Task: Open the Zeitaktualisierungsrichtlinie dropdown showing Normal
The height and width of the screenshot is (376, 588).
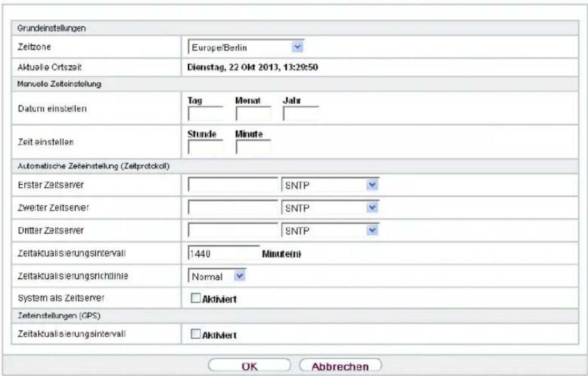Action: tap(216, 276)
